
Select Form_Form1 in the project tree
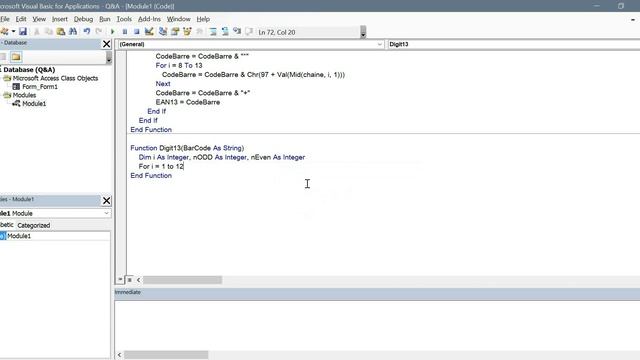click(40, 87)
